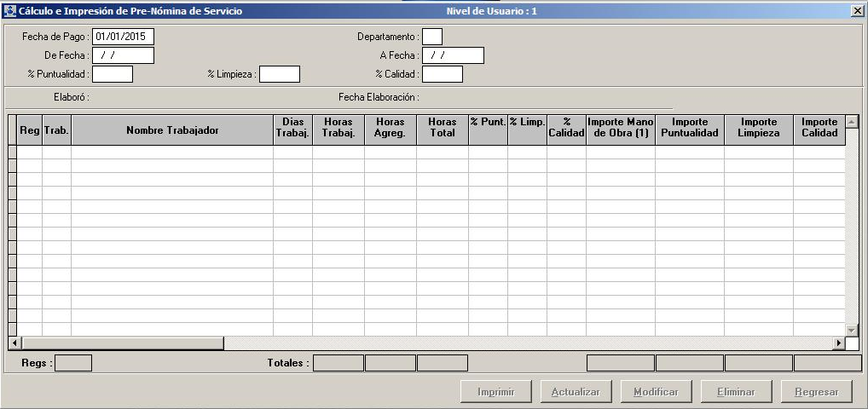Screen dimensions: 868x409
Task: Click the horizontal scrollbar right arrow
Action: (x=838, y=343)
